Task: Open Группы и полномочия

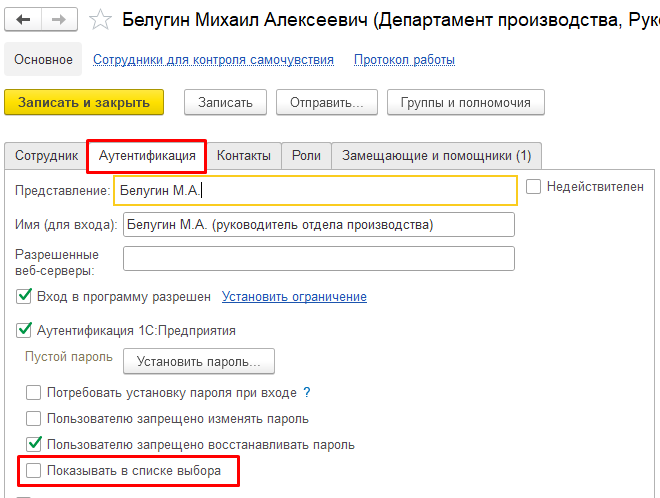Action: click(x=466, y=102)
